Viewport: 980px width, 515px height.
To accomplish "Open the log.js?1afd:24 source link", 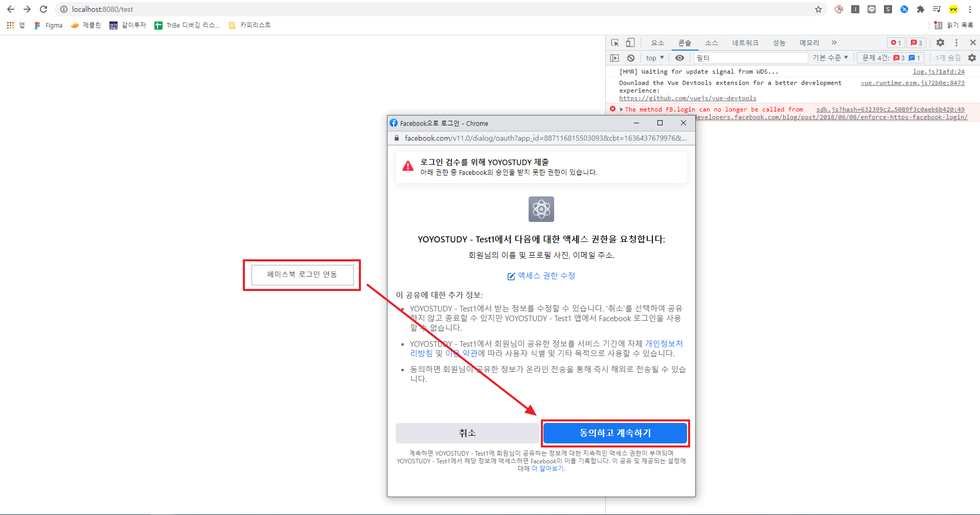I will tap(939, 72).
